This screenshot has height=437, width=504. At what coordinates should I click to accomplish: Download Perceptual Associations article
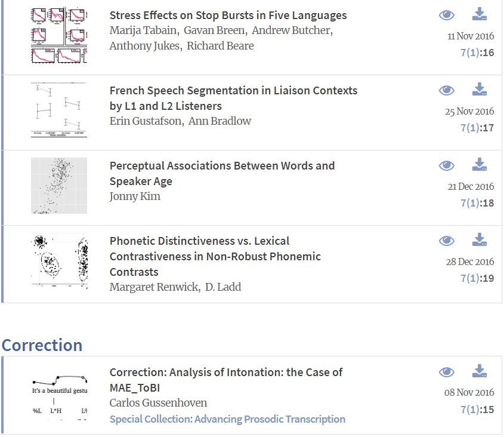tap(480, 165)
